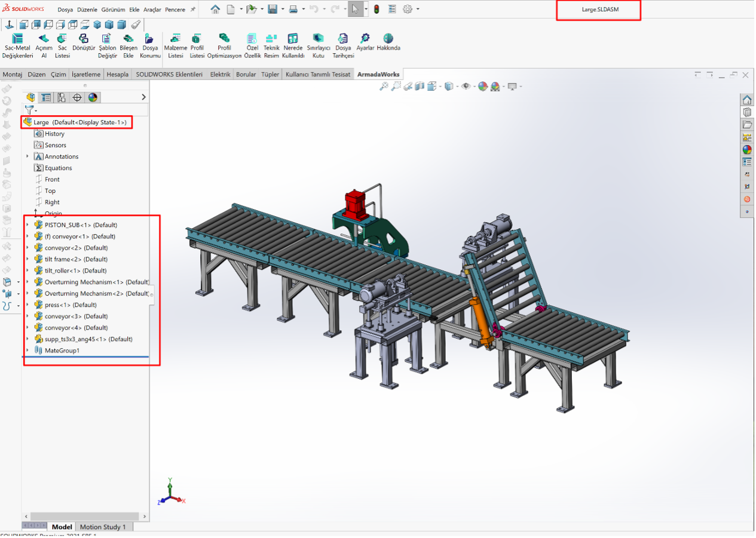The image size is (756, 538).
Task: Click the Rebuild traffic light icon
Action: pyautogui.click(x=377, y=9)
